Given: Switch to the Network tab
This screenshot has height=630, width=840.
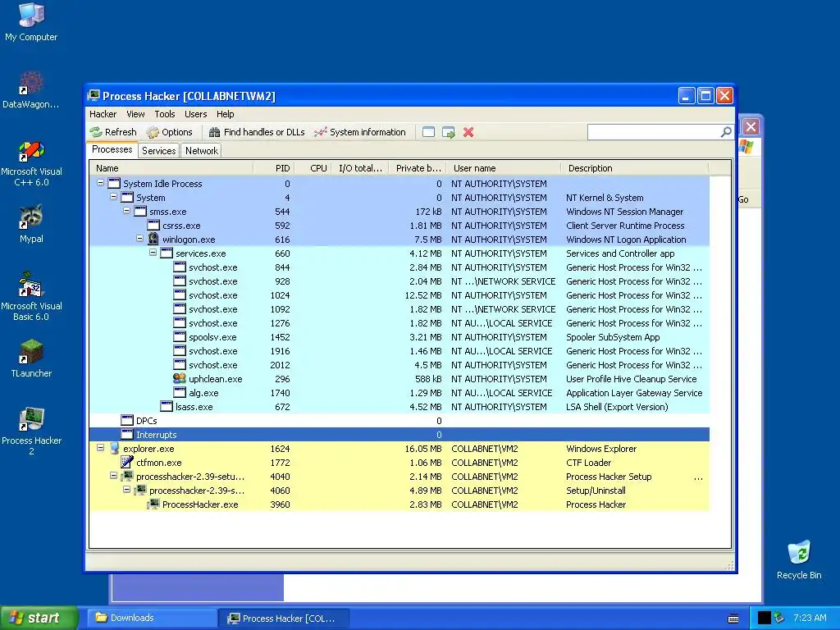Looking at the screenshot, I should [x=202, y=151].
